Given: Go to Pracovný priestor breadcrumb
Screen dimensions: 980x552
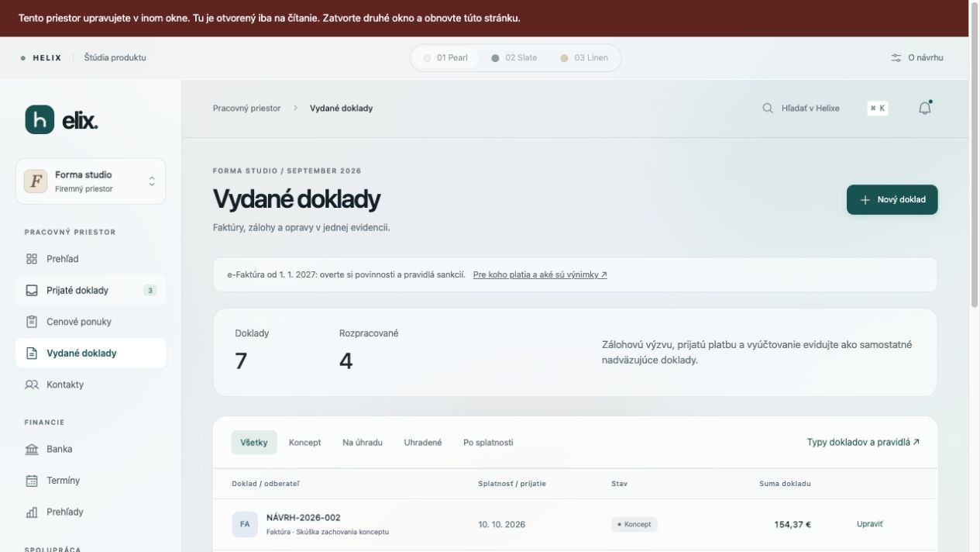Looking at the screenshot, I should tap(246, 109).
